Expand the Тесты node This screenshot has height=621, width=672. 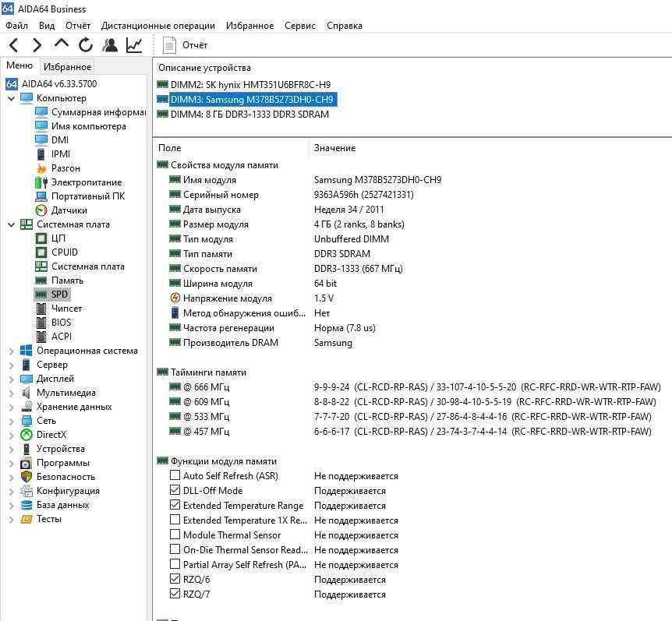(x=11, y=520)
